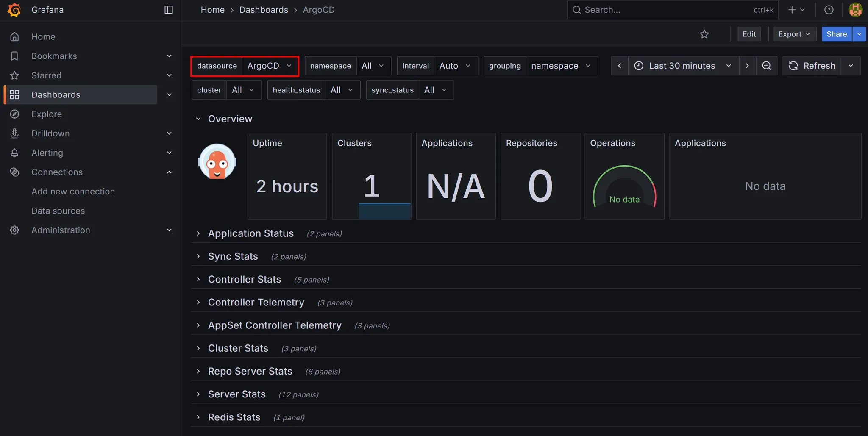
Task: Open the Last 30 minutes time picker
Action: [683, 66]
